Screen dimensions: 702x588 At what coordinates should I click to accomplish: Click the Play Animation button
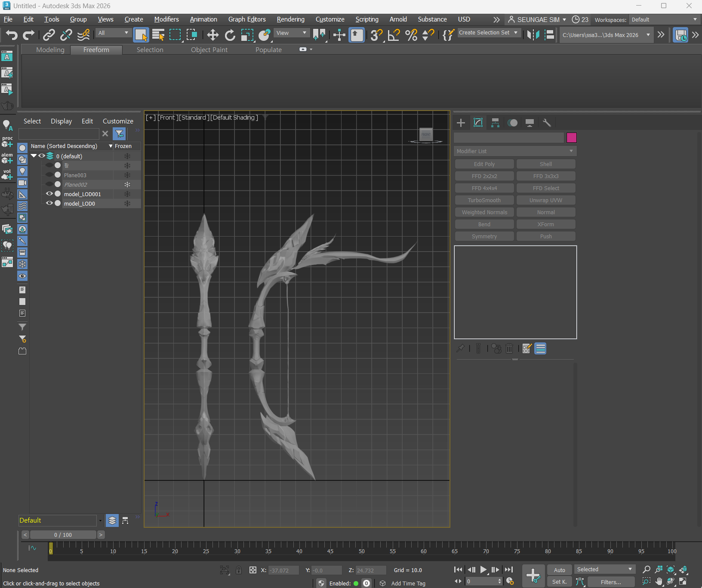point(483,570)
